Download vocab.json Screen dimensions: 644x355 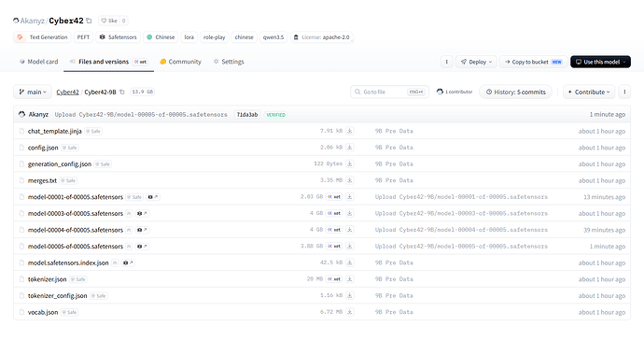349,312
